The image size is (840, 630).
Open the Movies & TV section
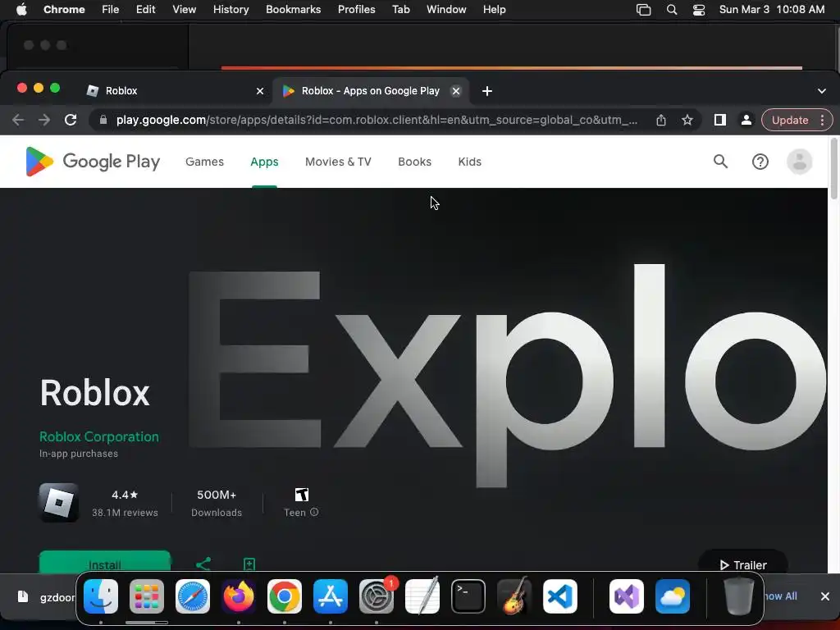pos(338,162)
